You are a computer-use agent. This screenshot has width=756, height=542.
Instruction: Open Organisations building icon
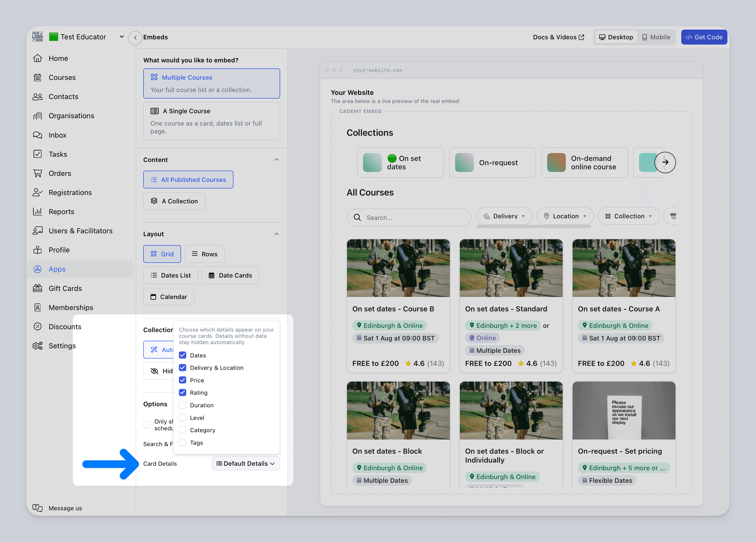pyautogui.click(x=37, y=116)
